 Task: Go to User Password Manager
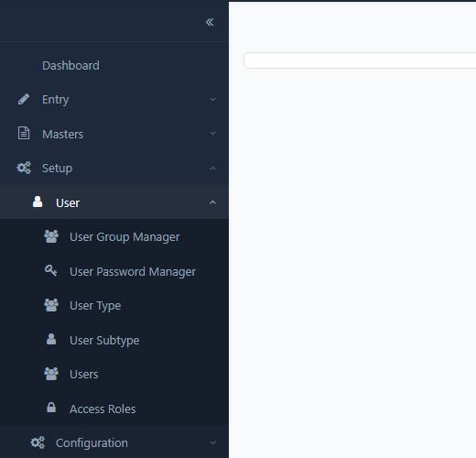(x=133, y=272)
